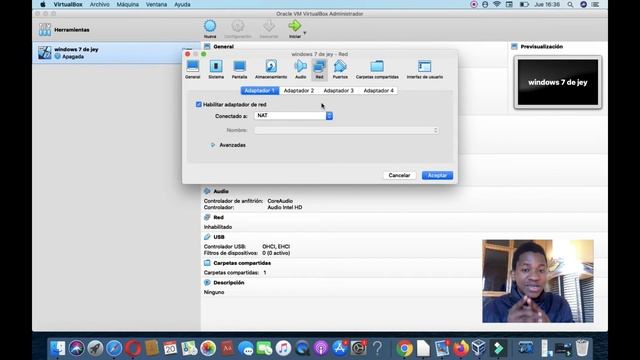Open the Conectado a NAT dropdown
Viewport: 640px width, 360px height.
pos(293,116)
